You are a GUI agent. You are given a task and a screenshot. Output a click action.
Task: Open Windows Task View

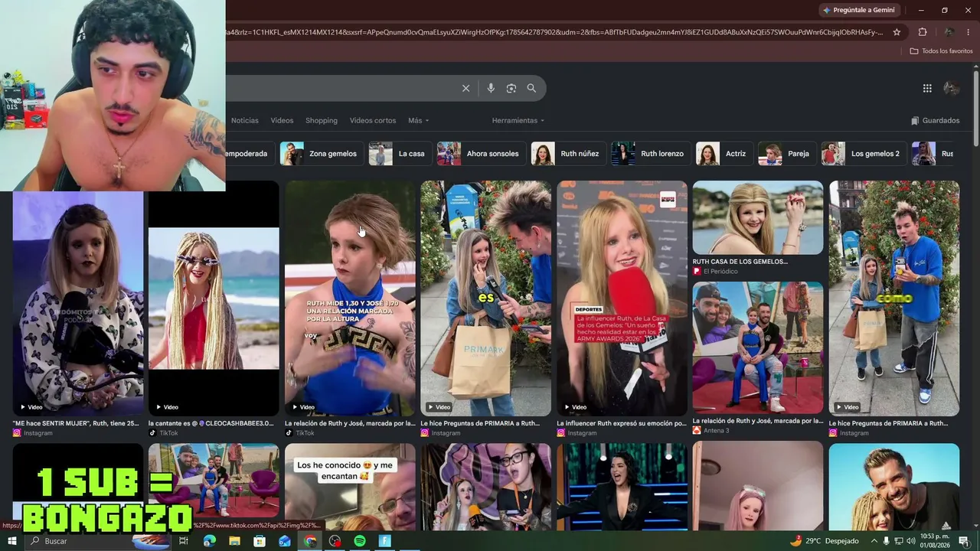(184, 541)
